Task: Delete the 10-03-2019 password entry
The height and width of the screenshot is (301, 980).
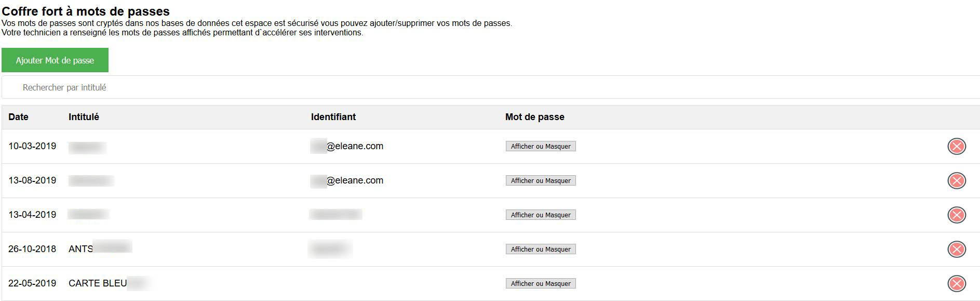Action: [956, 147]
